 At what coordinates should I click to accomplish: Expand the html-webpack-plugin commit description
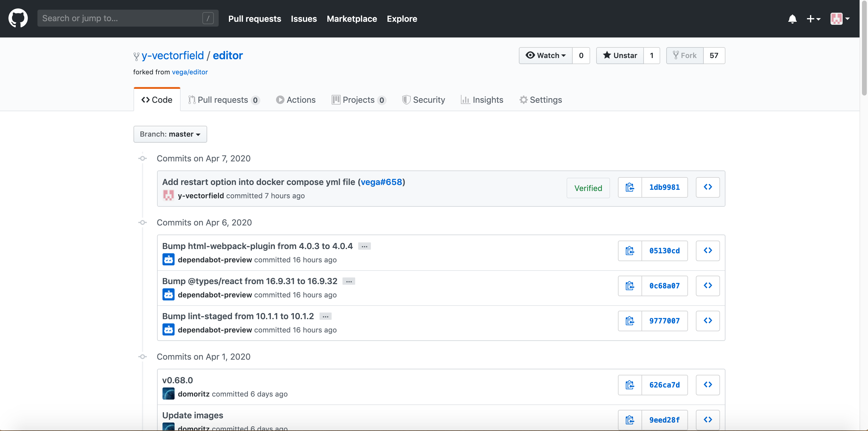point(364,246)
